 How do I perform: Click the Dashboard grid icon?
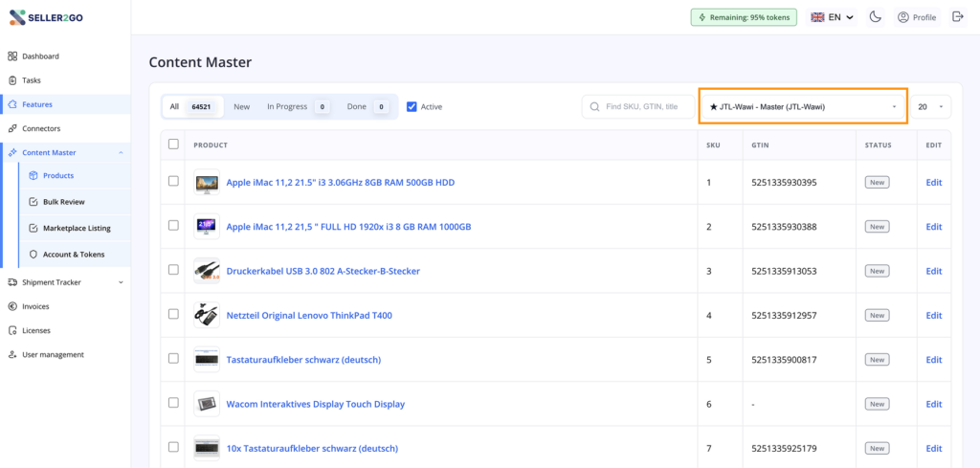12,56
